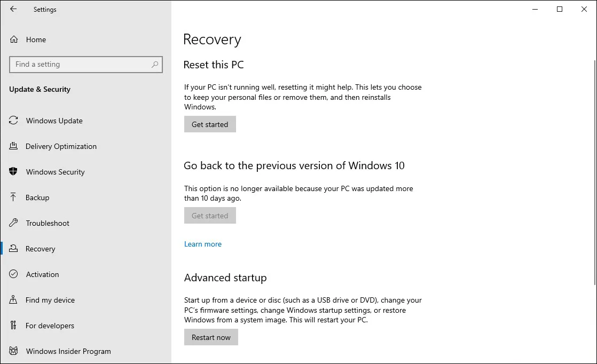Screen dimensions: 597x364
Task: Select the Backup upload icon
Action: pos(13,197)
